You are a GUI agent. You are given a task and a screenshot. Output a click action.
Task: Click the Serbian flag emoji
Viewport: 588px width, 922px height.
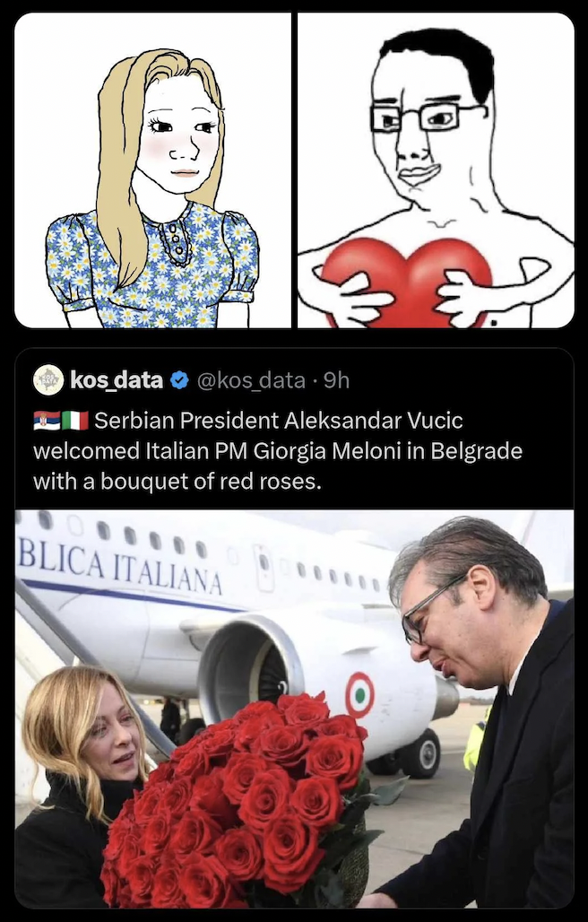(47, 421)
